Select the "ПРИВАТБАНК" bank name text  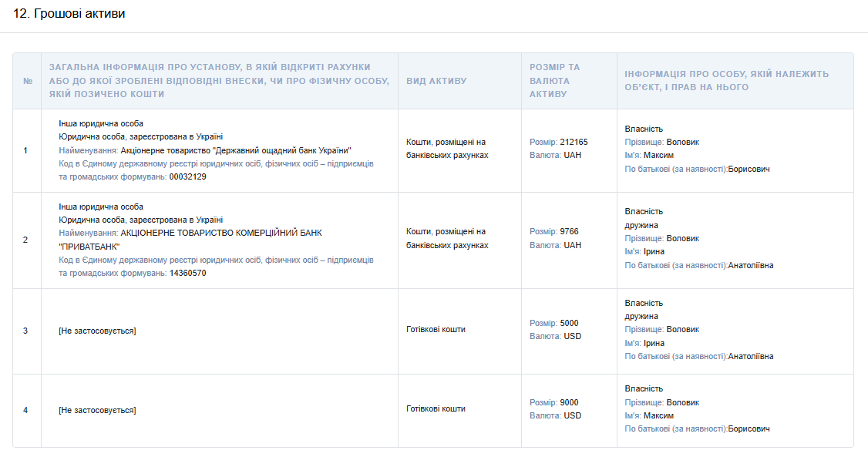point(89,247)
